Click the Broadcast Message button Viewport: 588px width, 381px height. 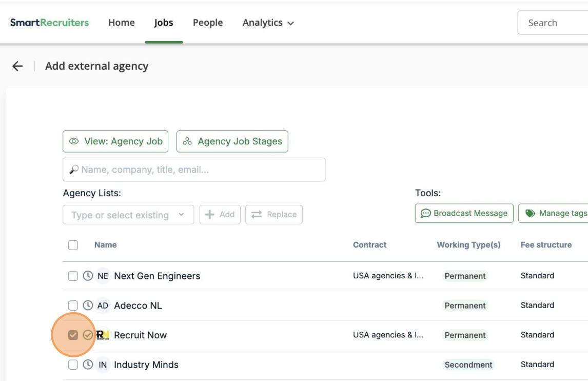tap(464, 213)
